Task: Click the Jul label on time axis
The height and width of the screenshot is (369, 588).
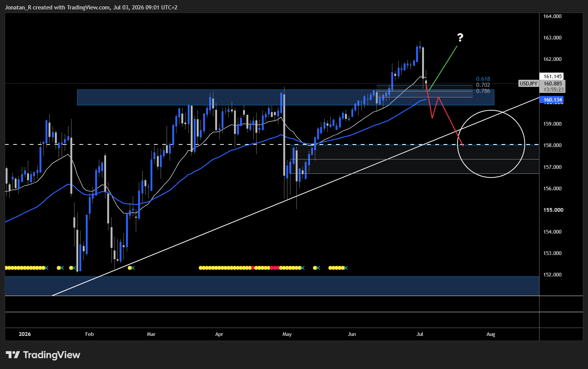Action: point(420,334)
